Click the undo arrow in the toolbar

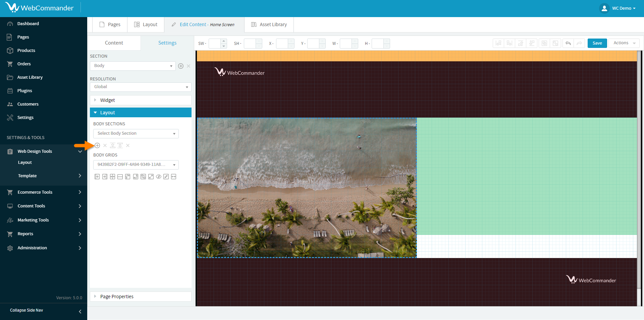(568, 43)
